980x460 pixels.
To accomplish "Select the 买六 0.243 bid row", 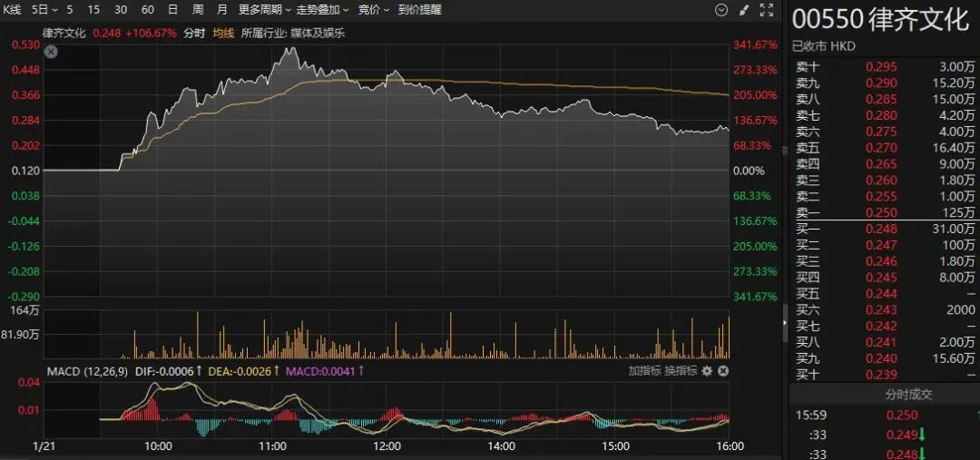I will (x=885, y=310).
